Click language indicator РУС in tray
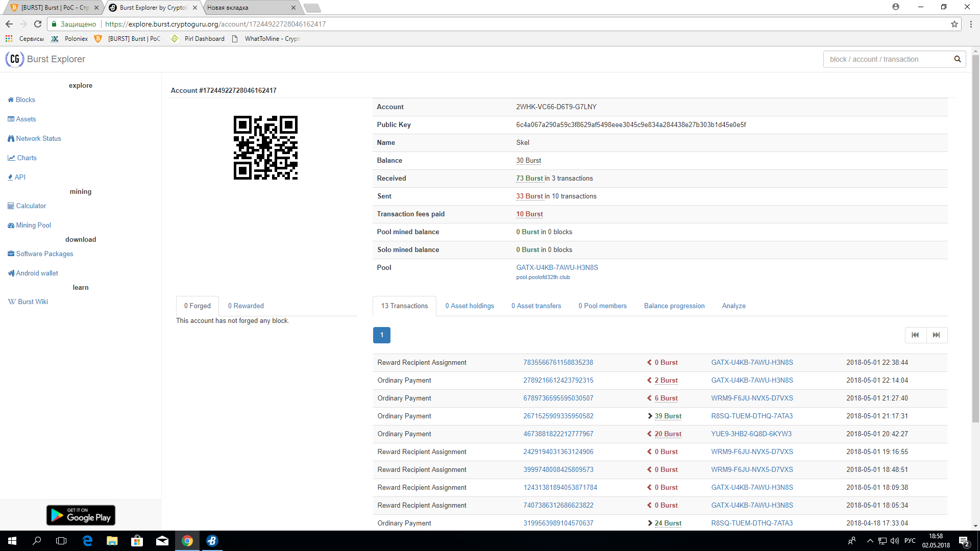 [x=910, y=541]
